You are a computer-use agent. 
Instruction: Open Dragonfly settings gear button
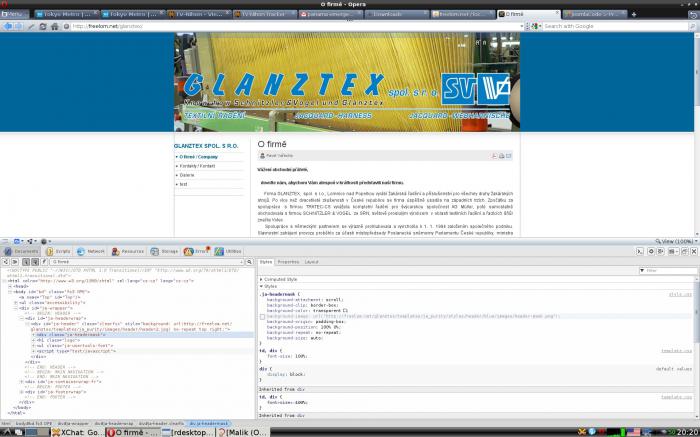point(651,252)
